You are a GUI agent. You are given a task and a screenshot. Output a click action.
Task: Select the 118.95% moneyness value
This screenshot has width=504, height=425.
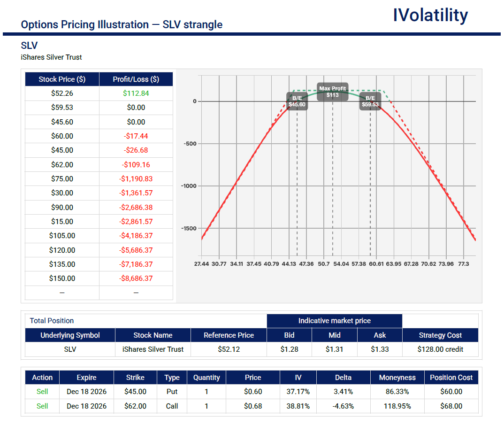pyautogui.click(x=397, y=406)
